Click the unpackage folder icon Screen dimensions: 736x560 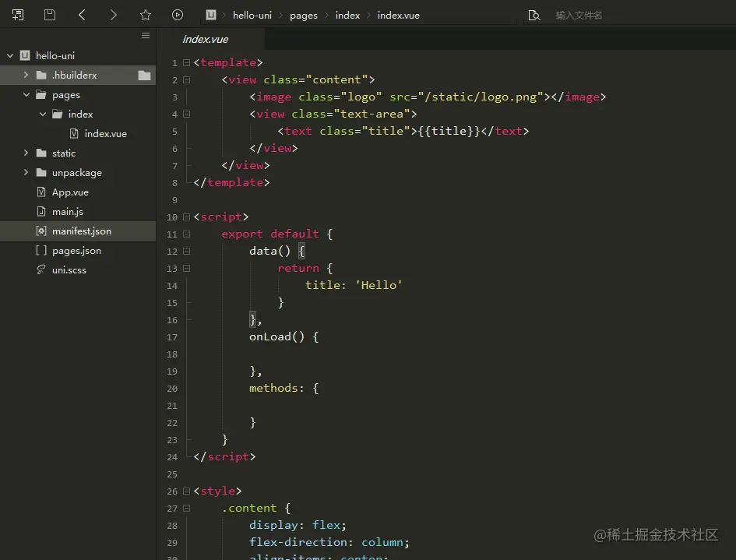41,173
